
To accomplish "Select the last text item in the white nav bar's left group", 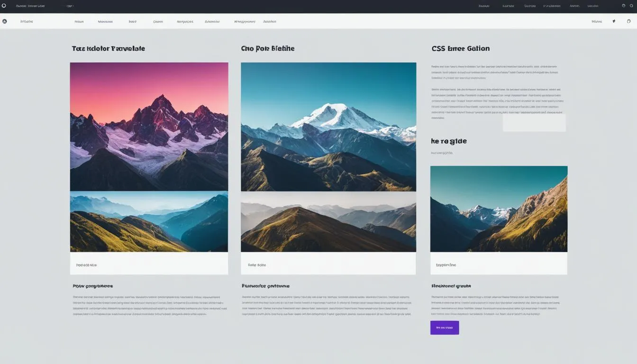I will 270,21.
